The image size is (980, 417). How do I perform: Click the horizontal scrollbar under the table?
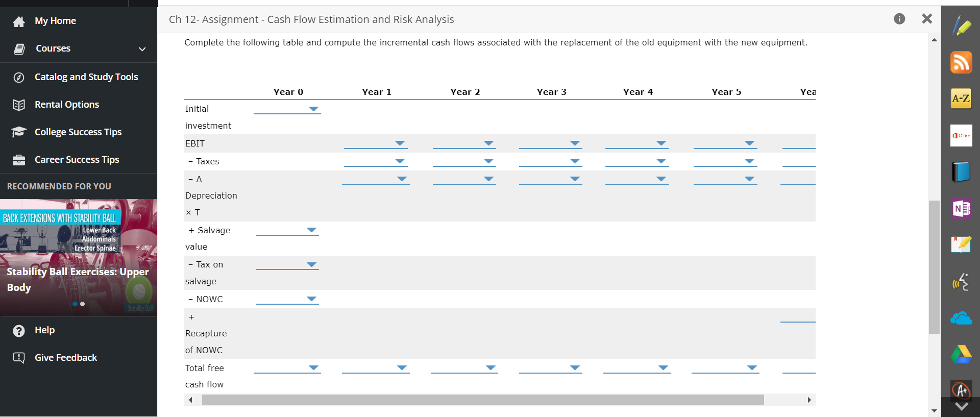(482, 400)
